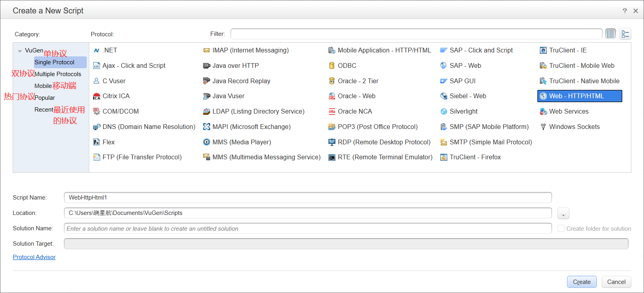
Task: Select the DNS protocol icon
Action: click(x=96, y=127)
